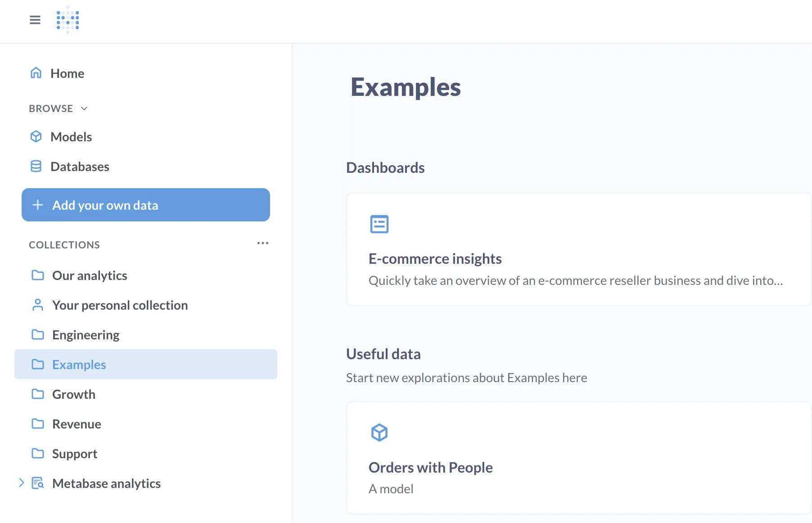
Task: Open the Revenue collection
Action: (x=77, y=424)
